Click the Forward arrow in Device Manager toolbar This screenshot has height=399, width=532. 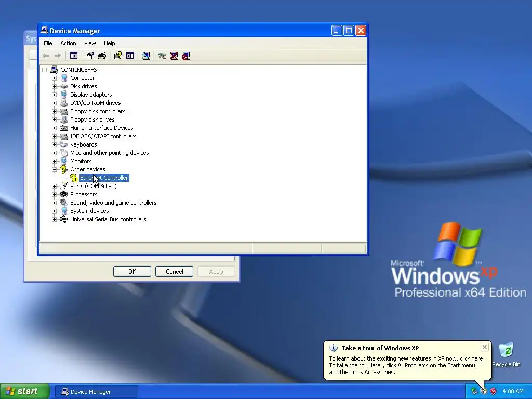58,56
